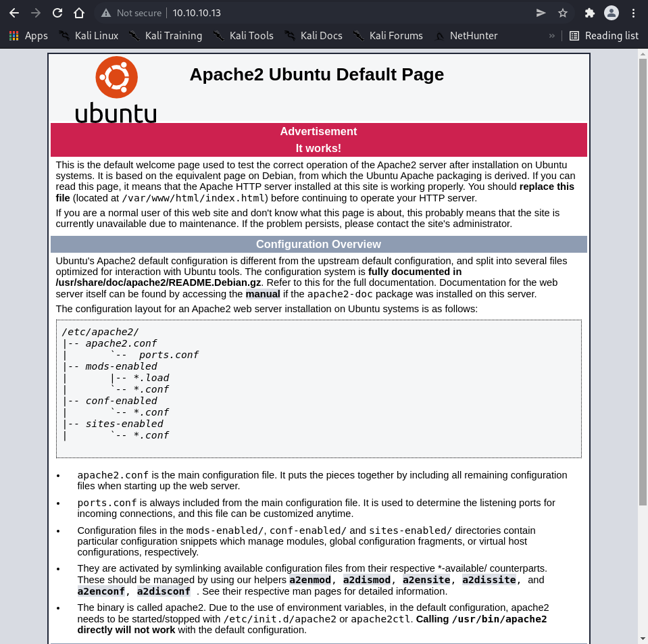Open the Kali Tools bookmark
The image size is (648, 644).
243,36
